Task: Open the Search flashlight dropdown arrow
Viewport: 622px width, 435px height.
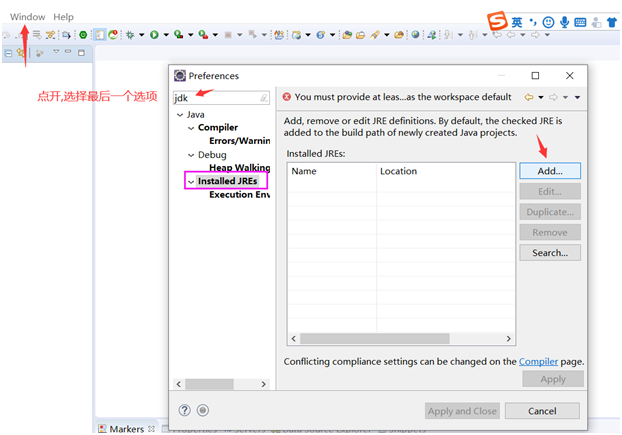Action: (387, 35)
